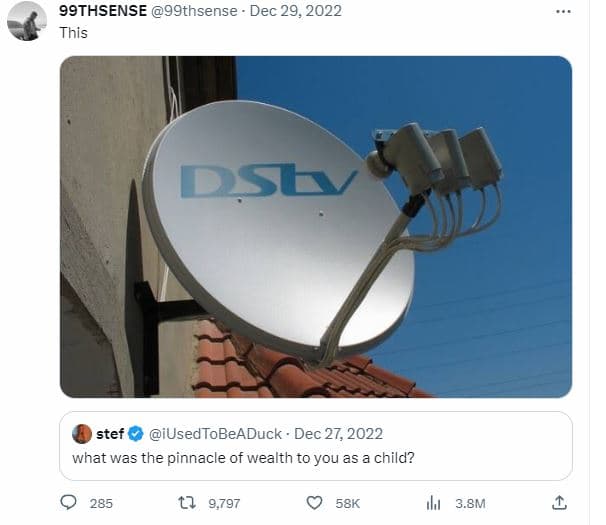Image resolution: width=606 pixels, height=525 pixels.
Task: Open the @99thsense handle link
Action: [x=194, y=11]
